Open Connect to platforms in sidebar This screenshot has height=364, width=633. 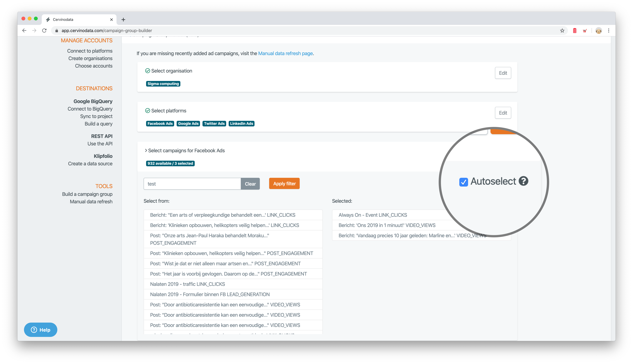90,51
